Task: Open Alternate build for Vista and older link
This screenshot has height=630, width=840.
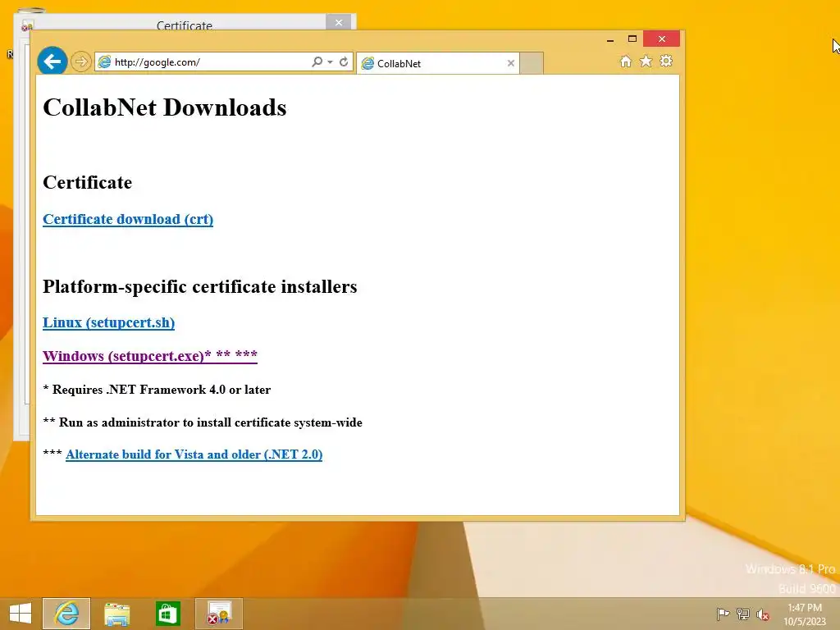Action: pyautogui.click(x=194, y=454)
